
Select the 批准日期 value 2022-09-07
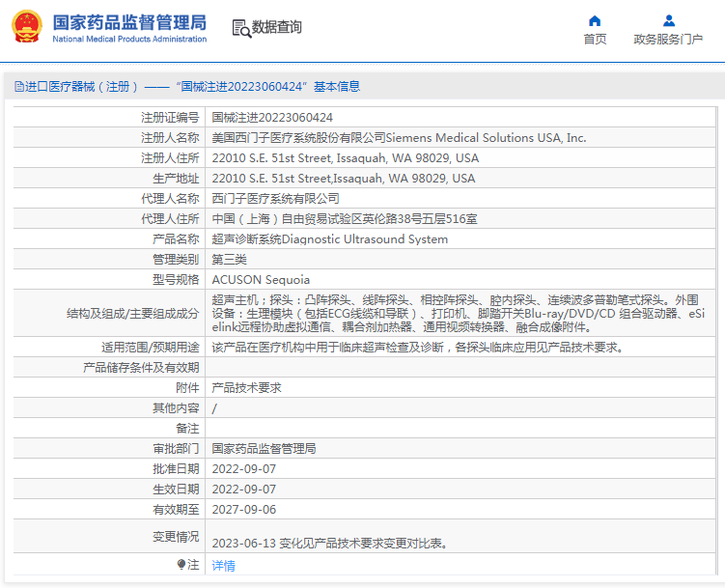tap(243, 469)
